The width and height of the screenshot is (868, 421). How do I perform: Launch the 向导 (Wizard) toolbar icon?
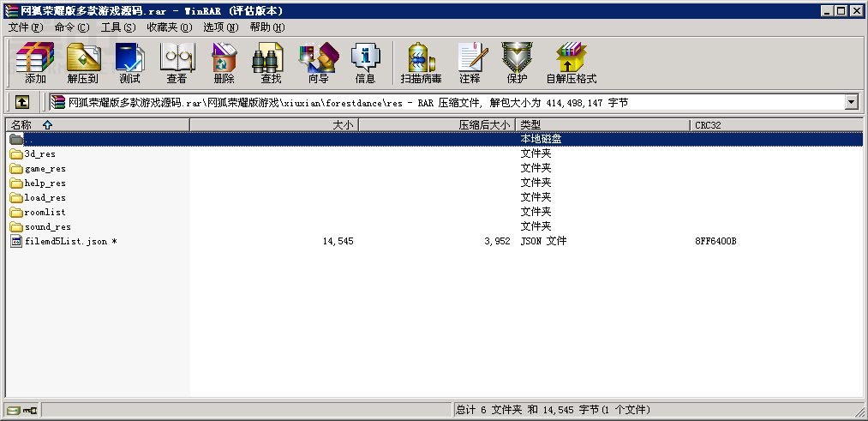point(319,57)
